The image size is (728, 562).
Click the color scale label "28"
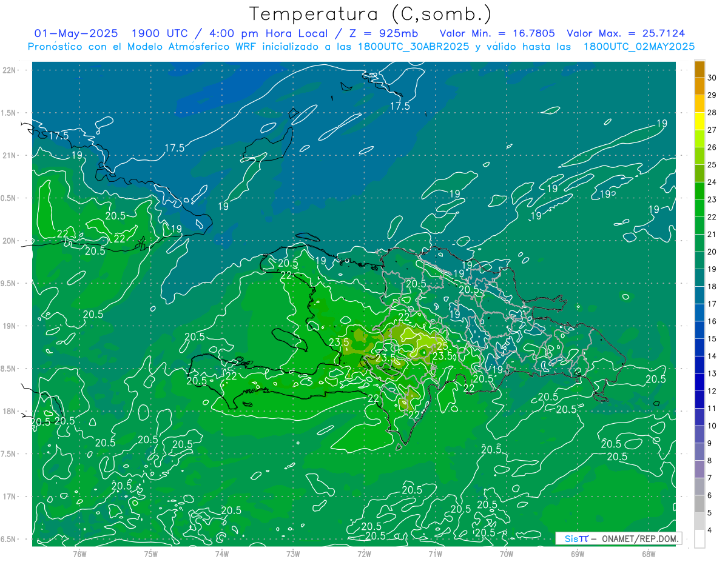tap(712, 113)
